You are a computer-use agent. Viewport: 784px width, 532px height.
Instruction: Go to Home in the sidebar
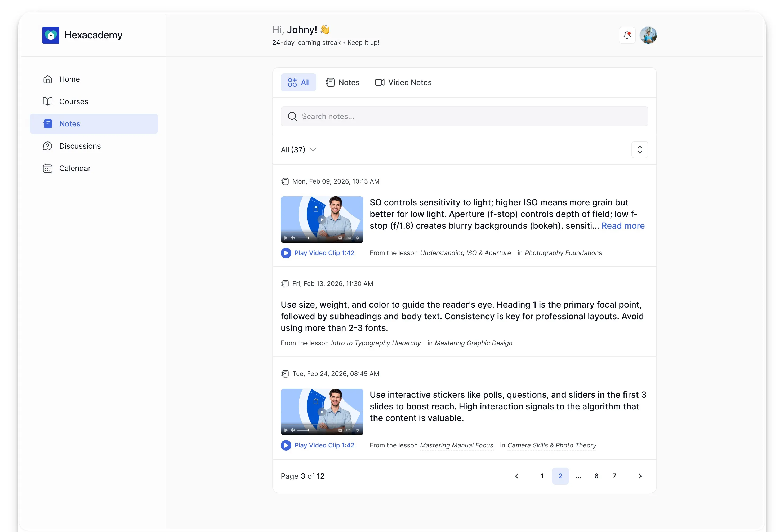tap(94, 79)
